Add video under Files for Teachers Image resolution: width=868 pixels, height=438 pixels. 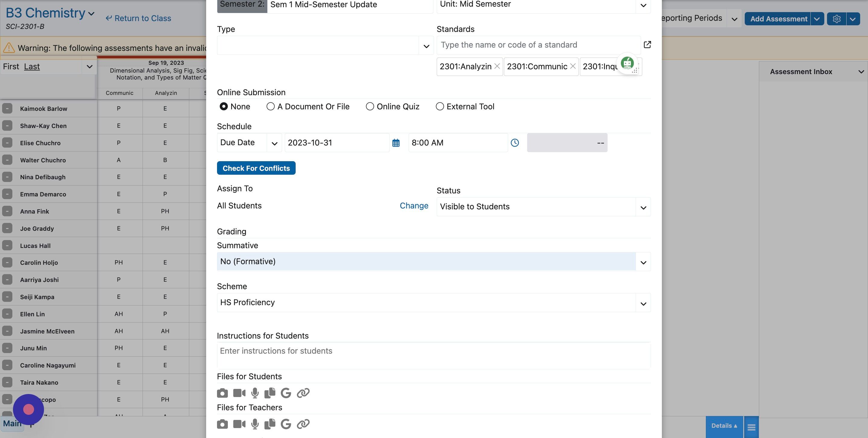(239, 424)
